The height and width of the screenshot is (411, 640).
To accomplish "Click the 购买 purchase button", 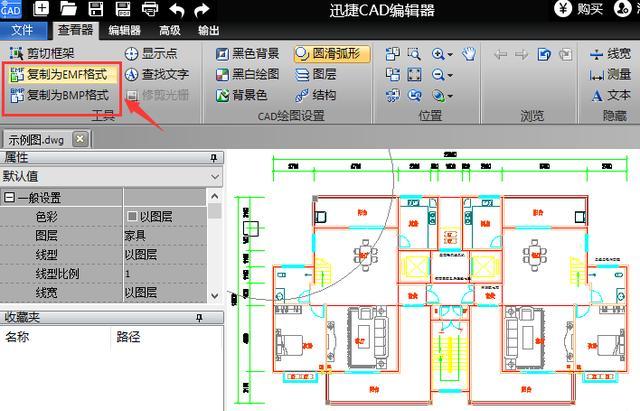I will [580, 8].
